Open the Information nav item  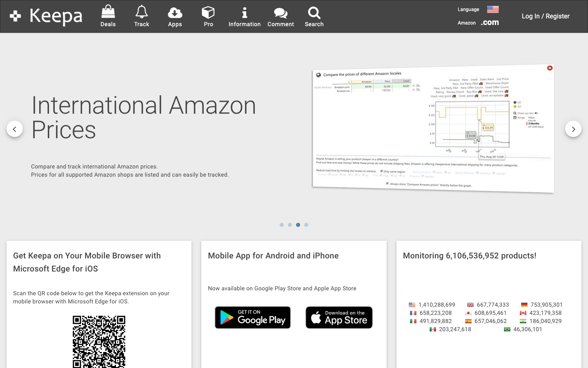[244, 16]
